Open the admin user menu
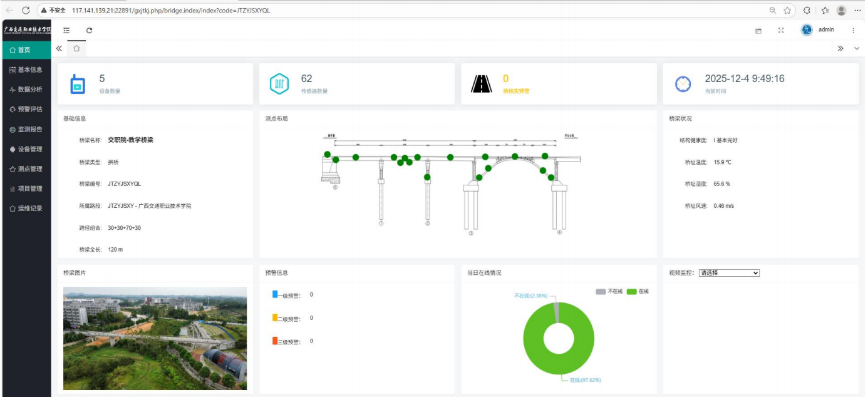Viewport: 868px width, 397px height. coord(819,29)
